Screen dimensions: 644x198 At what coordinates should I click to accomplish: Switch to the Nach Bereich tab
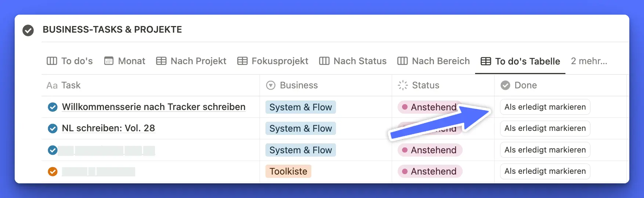pos(434,61)
